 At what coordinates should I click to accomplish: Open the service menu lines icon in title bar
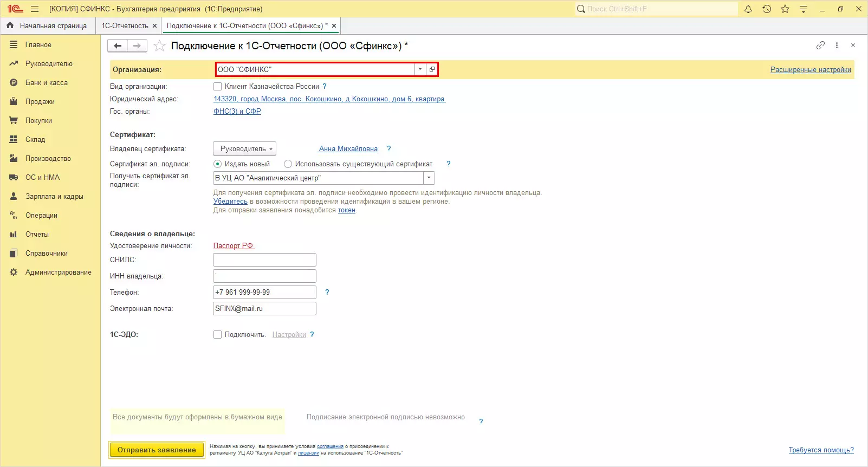(x=804, y=9)
